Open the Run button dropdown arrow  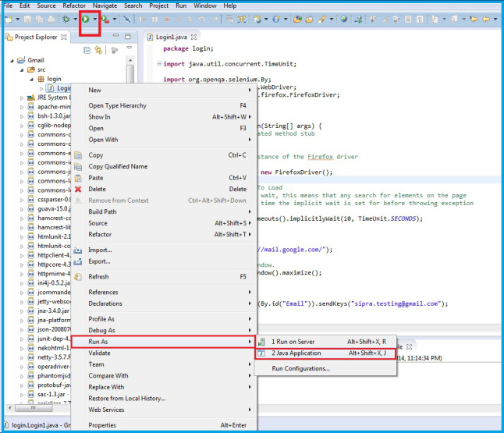point(94,18)
